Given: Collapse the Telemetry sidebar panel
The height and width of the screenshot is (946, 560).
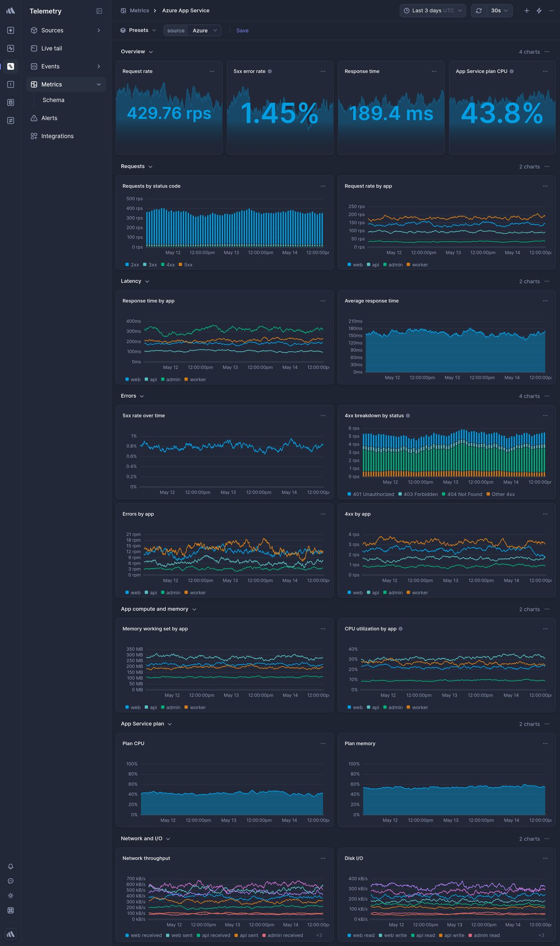Looking at the screenshot, I should coord(99,11).
